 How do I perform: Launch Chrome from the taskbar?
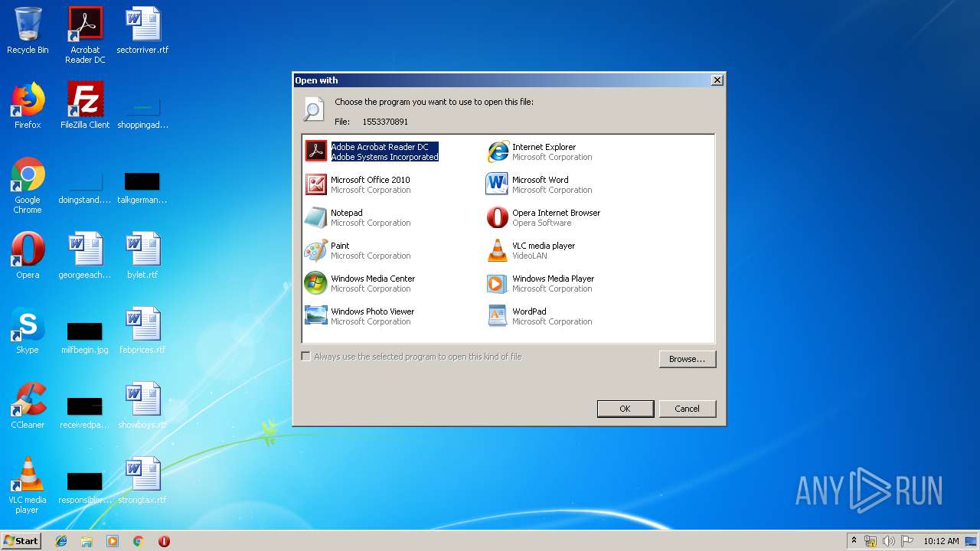(138, 541)
